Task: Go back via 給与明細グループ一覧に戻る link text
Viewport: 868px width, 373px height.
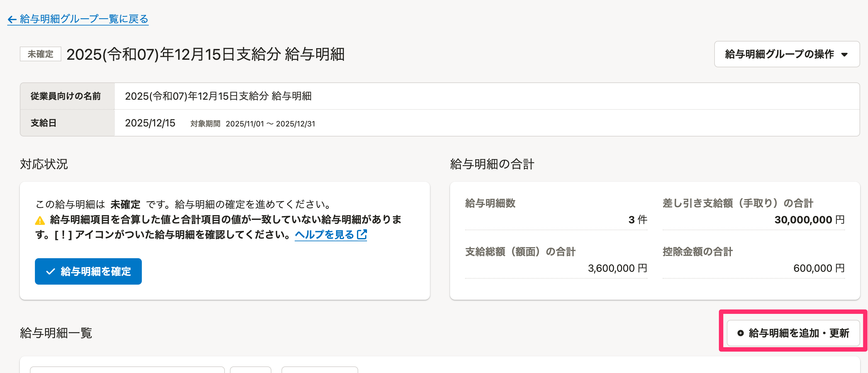Action: point(84,19)
